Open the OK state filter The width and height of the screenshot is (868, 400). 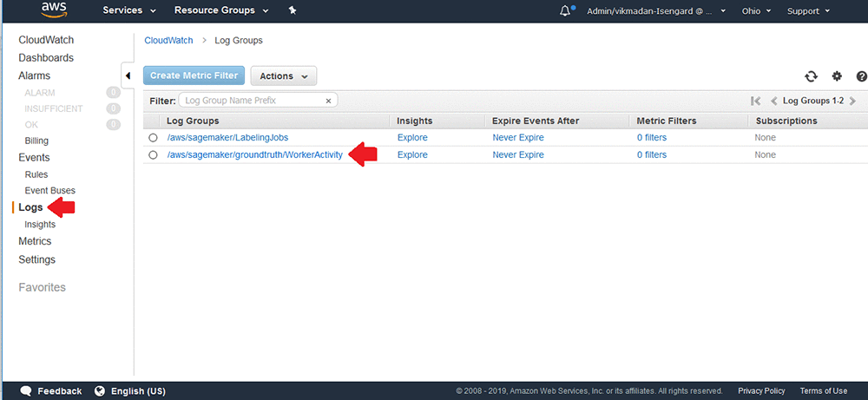pyautogui.click(x=31, y=124)
